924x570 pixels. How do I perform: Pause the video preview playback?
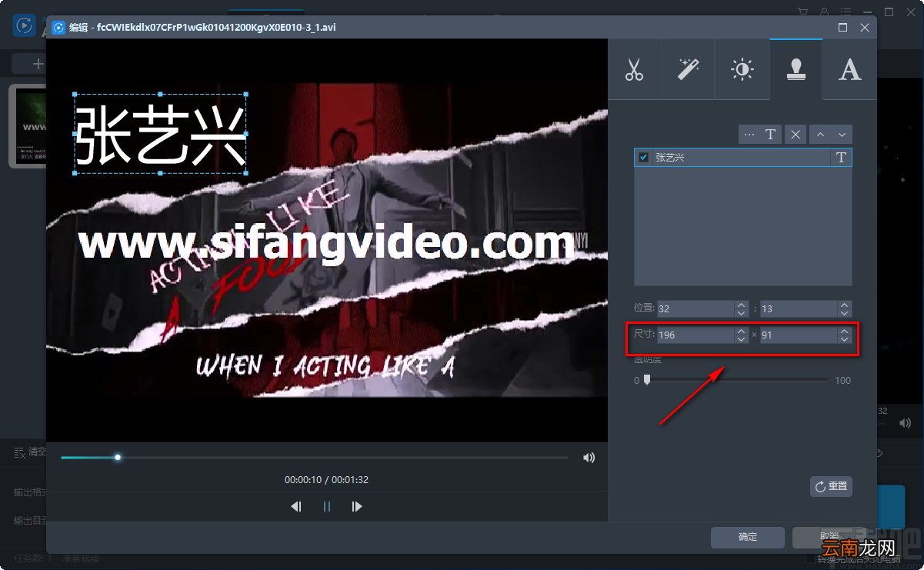(327, 506)
